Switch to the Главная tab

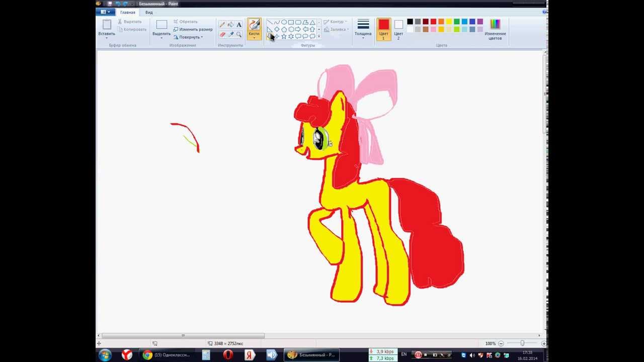[x=127, y=12]
